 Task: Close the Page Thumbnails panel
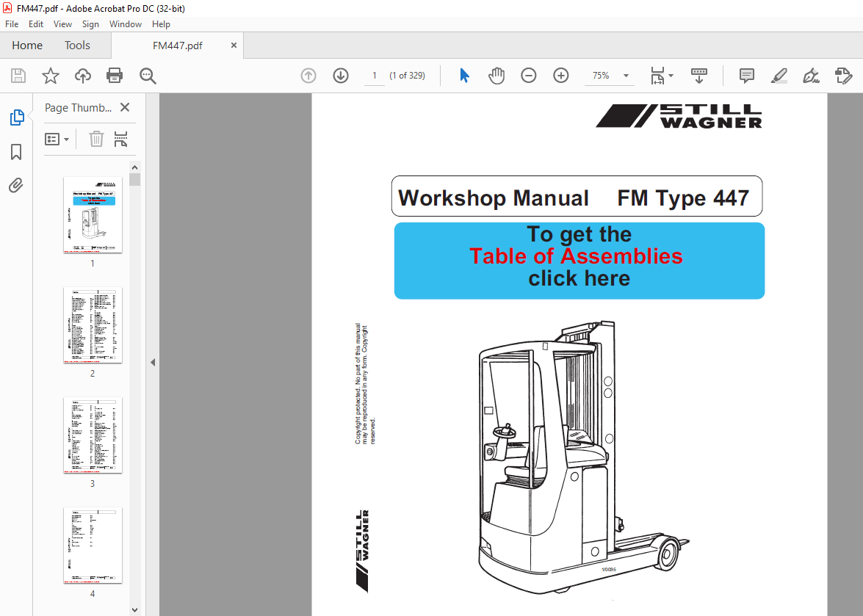pyautogui.click(x=125, y=107)
